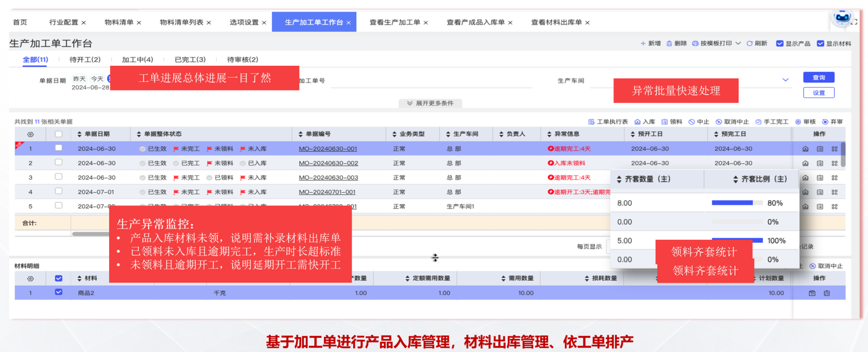The image size is (868, 352).
Task: Click the 中止 stop icon
Action: (692, 122)
